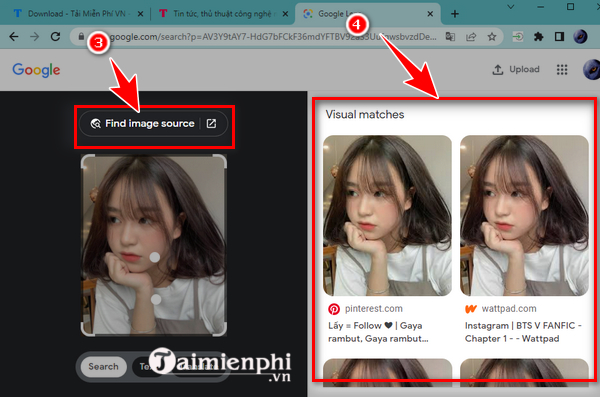Select the Google Lens tab
600x397 pixels.
367,14
